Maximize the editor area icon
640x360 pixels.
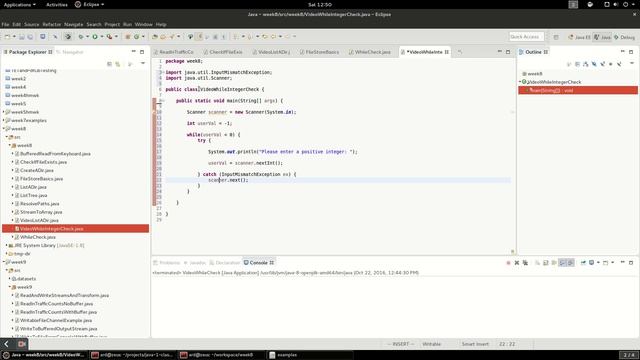[508, 52]
